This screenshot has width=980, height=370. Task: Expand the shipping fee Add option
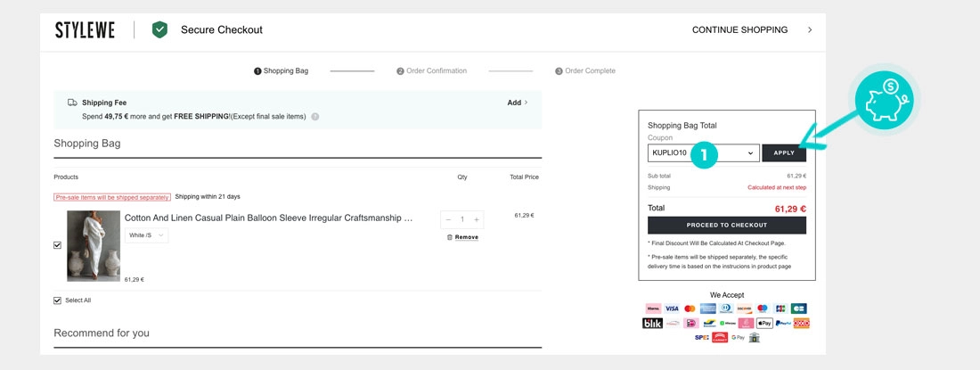point(518,103)
